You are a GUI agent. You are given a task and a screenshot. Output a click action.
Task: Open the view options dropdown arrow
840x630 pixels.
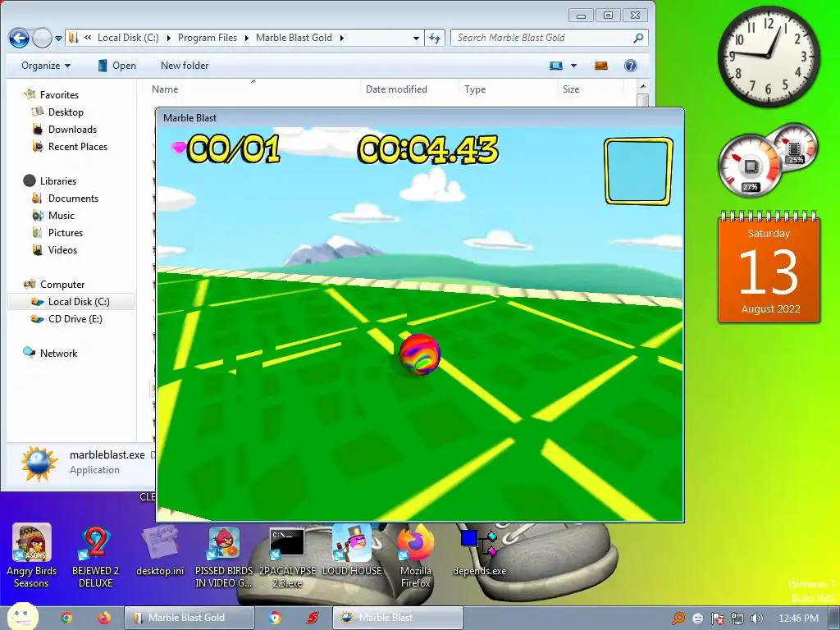coord(573,66)
